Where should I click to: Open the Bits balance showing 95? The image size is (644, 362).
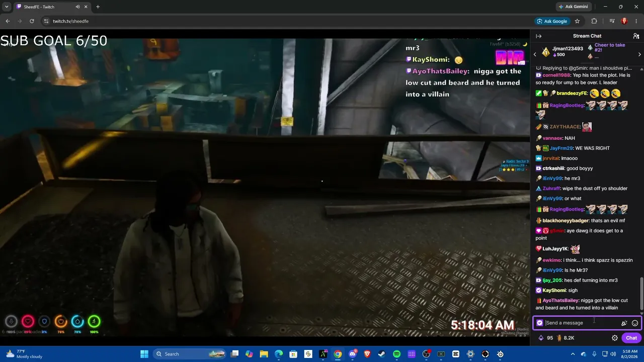click(545, 338)
